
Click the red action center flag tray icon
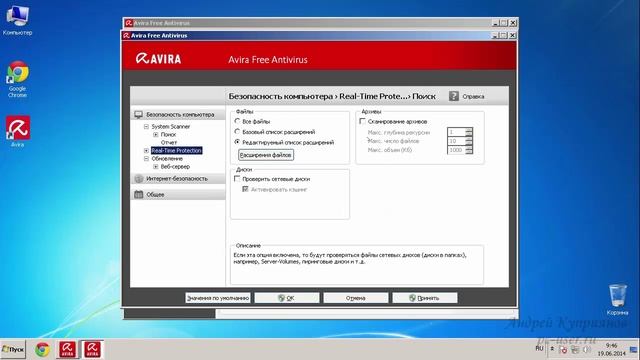[563, 350]
